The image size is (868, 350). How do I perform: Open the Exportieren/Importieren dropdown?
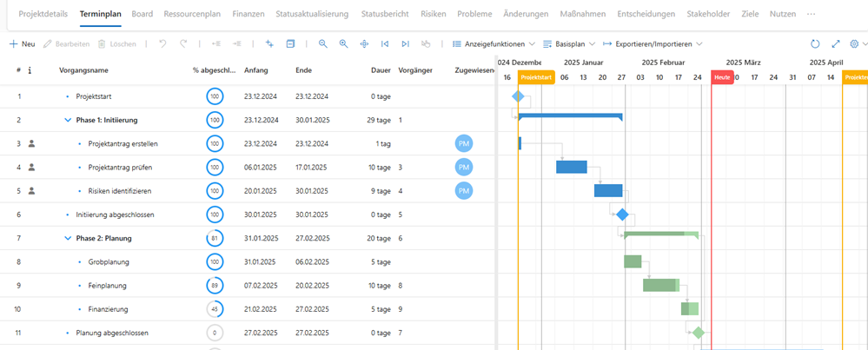click(652, 43)
